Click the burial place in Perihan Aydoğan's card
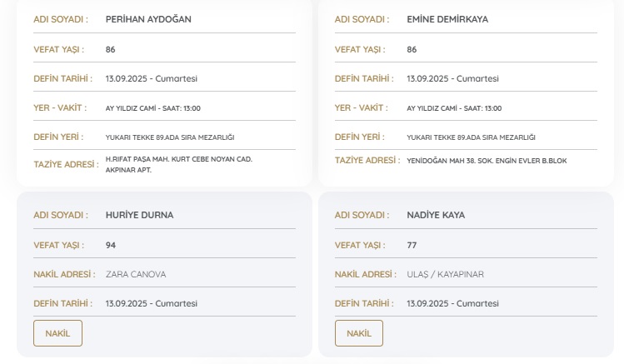624x364 pixels. click(x=170, y=137)
